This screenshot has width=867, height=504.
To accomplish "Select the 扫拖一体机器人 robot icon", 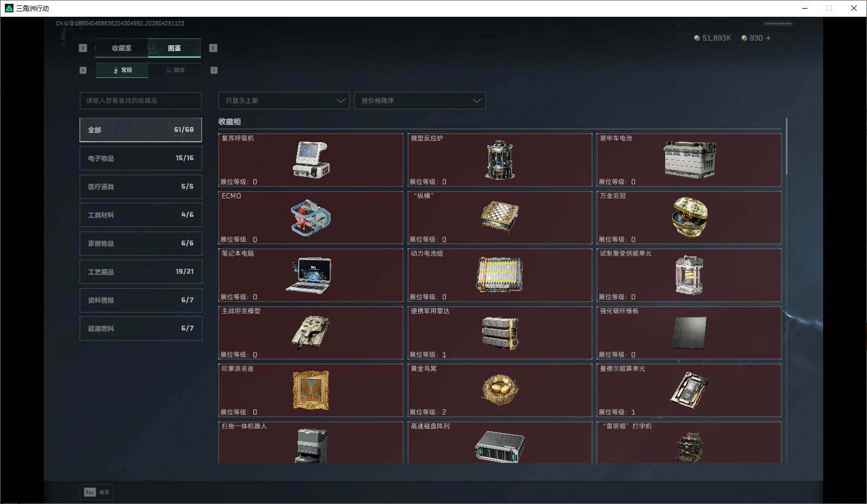I will click(312, 446).
